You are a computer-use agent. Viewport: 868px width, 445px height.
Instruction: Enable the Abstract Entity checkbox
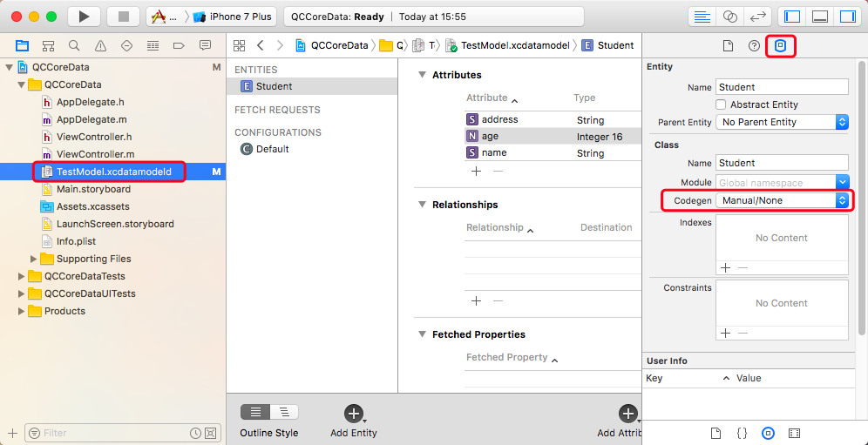pos(721,105)
